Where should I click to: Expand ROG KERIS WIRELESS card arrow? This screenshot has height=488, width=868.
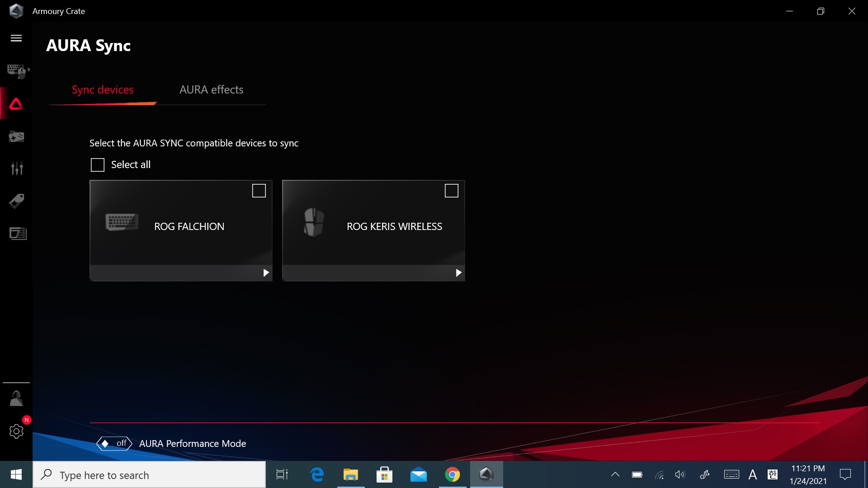458,273
